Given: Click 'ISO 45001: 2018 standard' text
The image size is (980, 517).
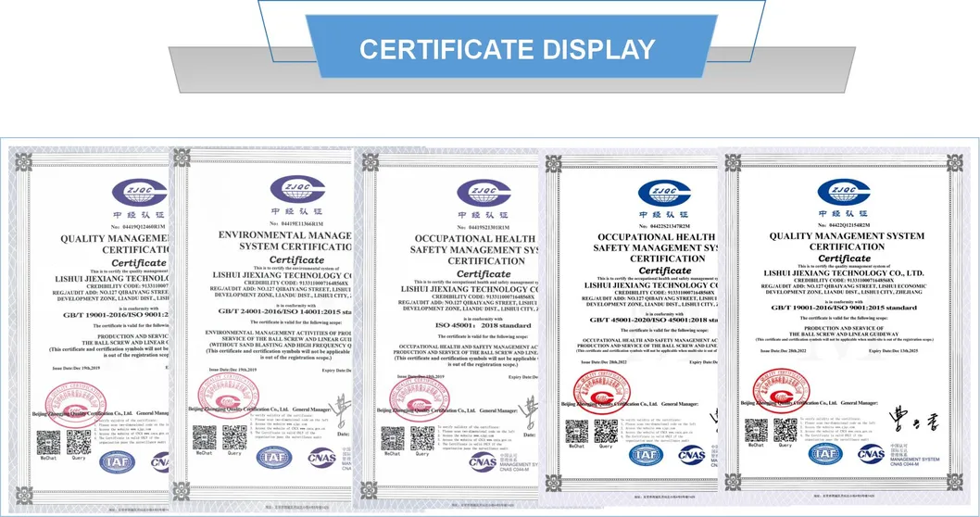Looking at the screenshot, I should coord(483,325).
